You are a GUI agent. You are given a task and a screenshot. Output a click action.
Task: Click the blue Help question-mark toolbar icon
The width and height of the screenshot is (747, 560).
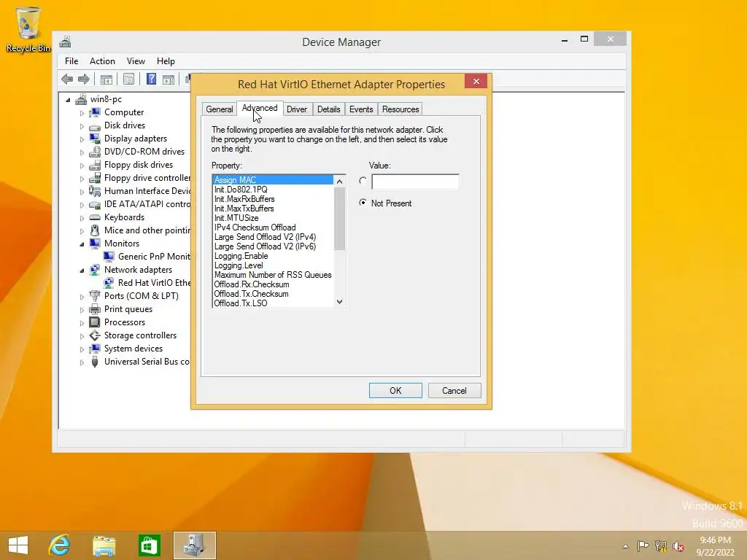point(151,79)
